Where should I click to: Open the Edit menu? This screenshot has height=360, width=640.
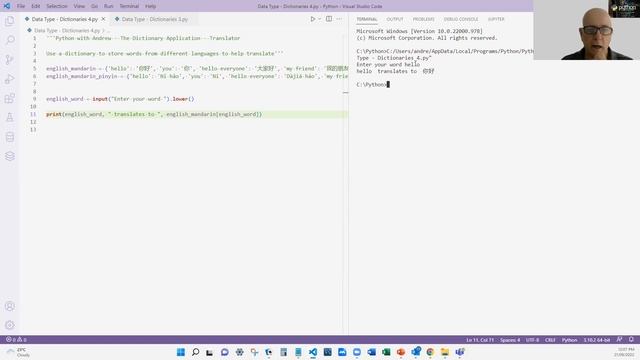[x=36, y=6]
